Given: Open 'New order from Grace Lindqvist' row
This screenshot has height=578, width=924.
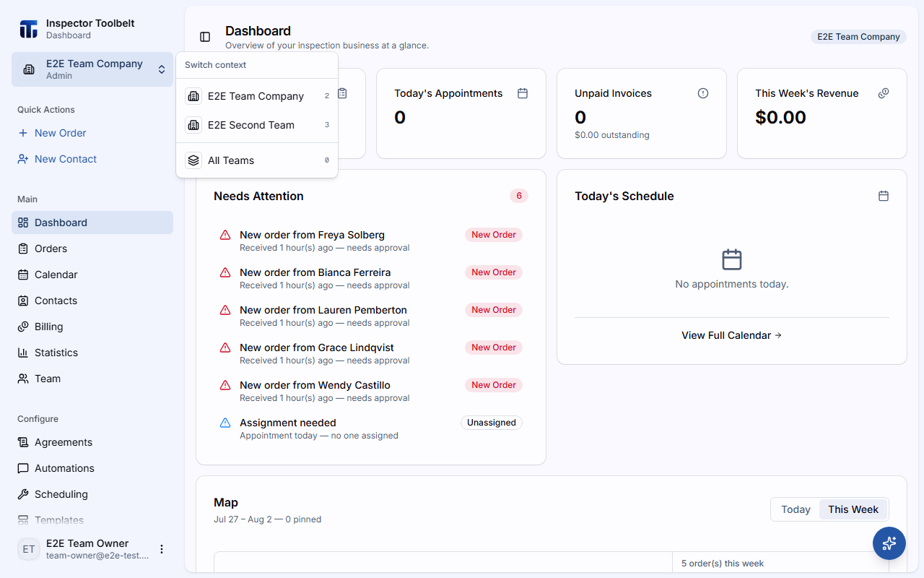Looking at the screenshot, I should pos(371,354).
